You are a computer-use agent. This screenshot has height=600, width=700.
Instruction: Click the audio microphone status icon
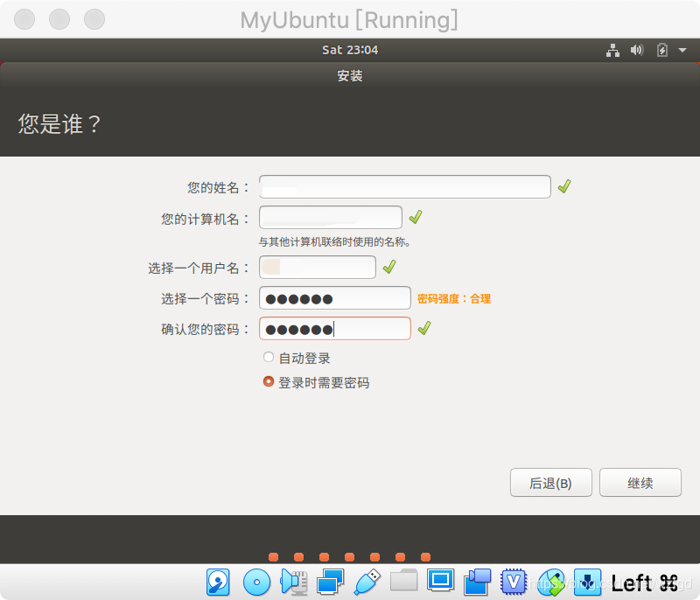294,583
